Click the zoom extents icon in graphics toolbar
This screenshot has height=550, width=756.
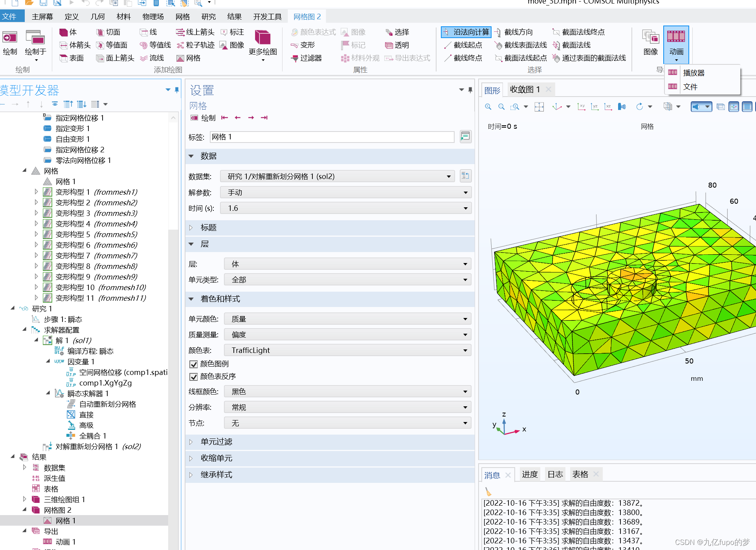[x=539, y=107]
